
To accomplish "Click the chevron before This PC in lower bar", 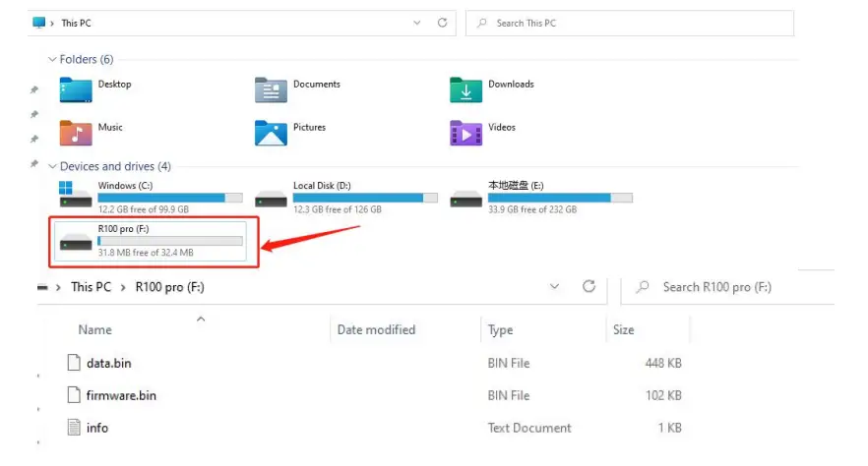I will tap(58, 287).
